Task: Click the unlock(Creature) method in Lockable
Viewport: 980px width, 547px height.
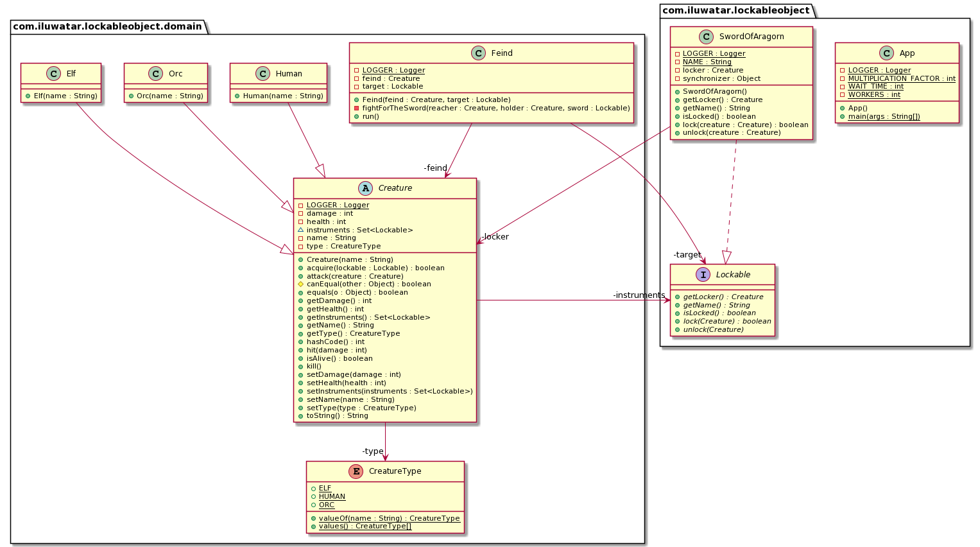Action: tap(713, 329)
